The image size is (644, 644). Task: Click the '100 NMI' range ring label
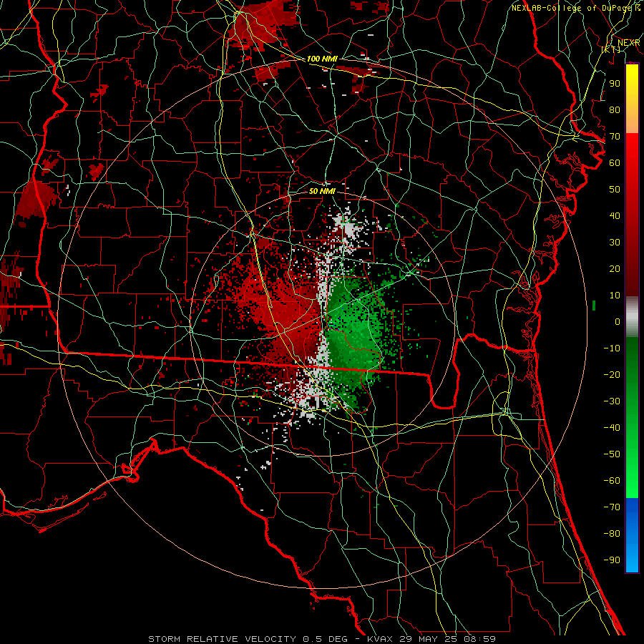coord(322,59)
